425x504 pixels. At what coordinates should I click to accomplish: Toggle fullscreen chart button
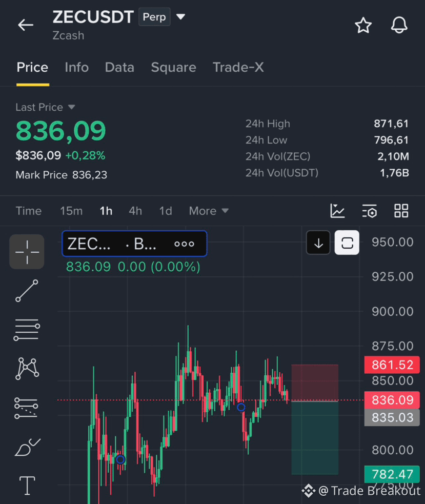347,243
